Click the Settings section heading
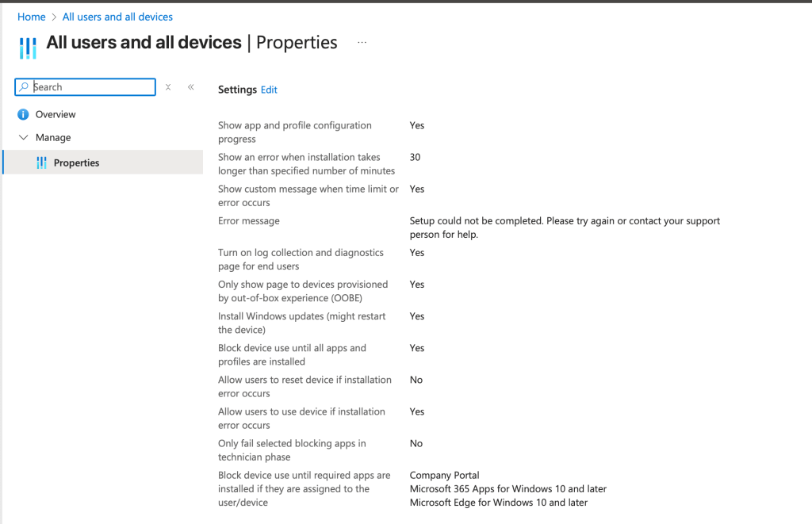Viewport: 812px width, 524px height. click(x=237, y=90)
